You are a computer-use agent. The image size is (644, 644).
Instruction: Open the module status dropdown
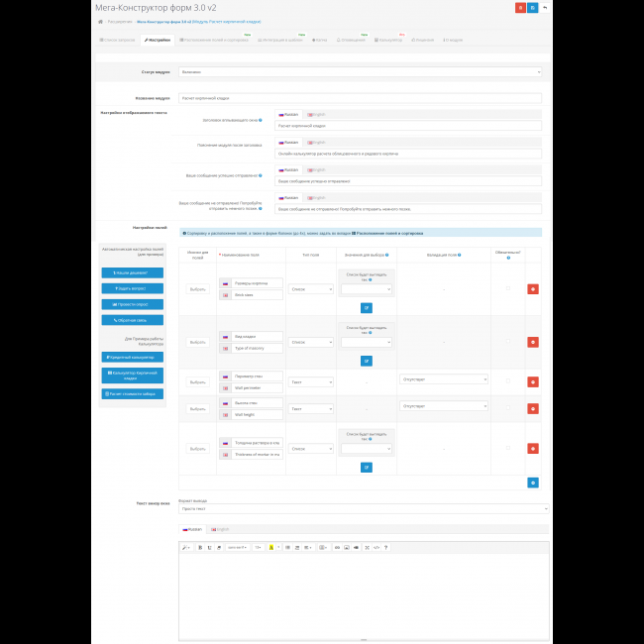click(361, 72)
